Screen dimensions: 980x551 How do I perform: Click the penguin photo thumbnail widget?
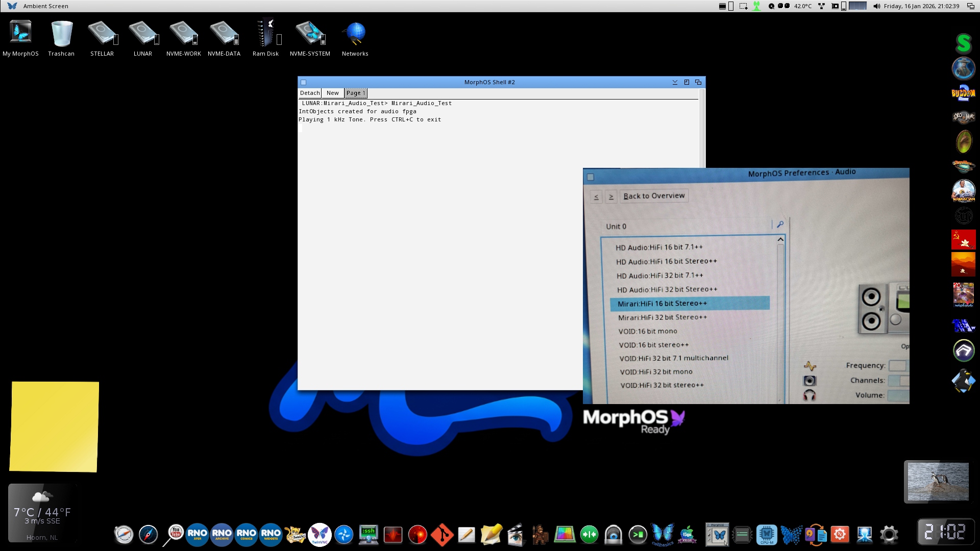click(938, 482)
